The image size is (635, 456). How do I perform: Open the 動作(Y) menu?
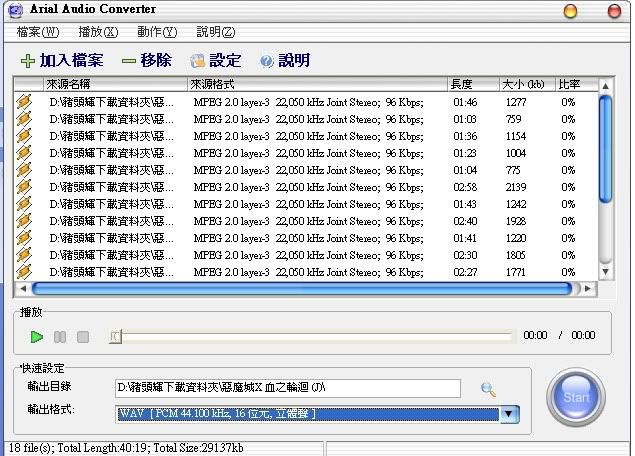pyautogui.click(x=157, y=32)
